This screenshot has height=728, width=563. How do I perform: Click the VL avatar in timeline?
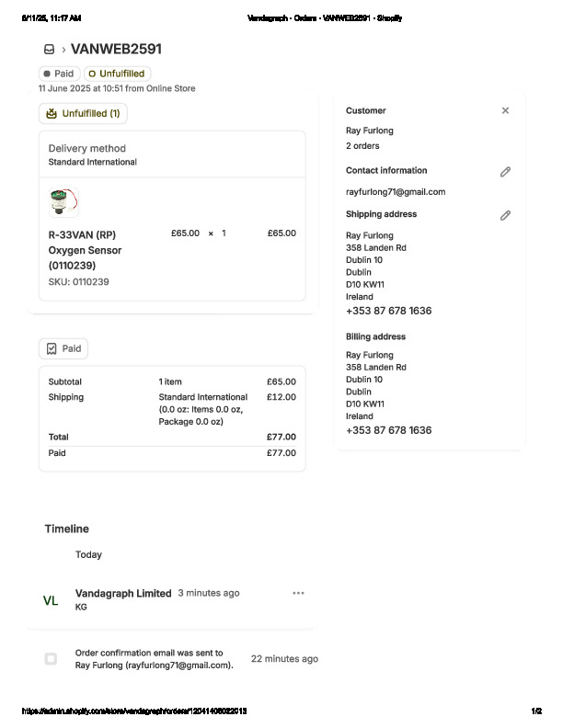point(51,600)
